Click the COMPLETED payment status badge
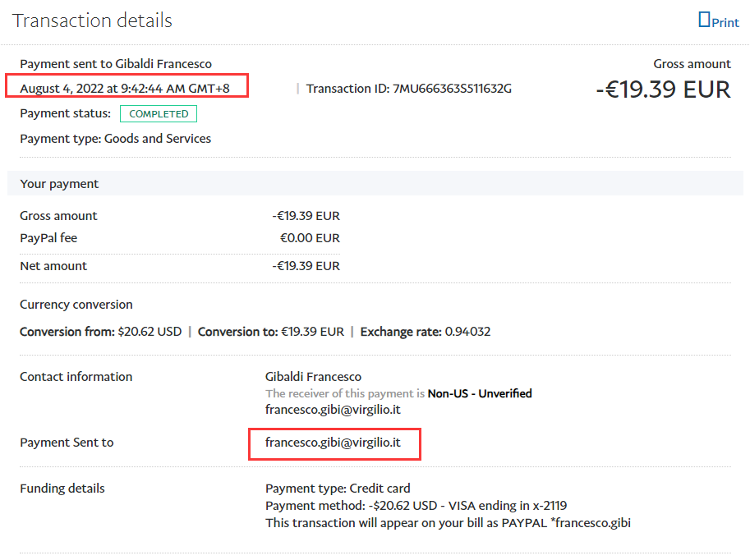This screenshot has height=560, width=750. [x=159, y=114]
